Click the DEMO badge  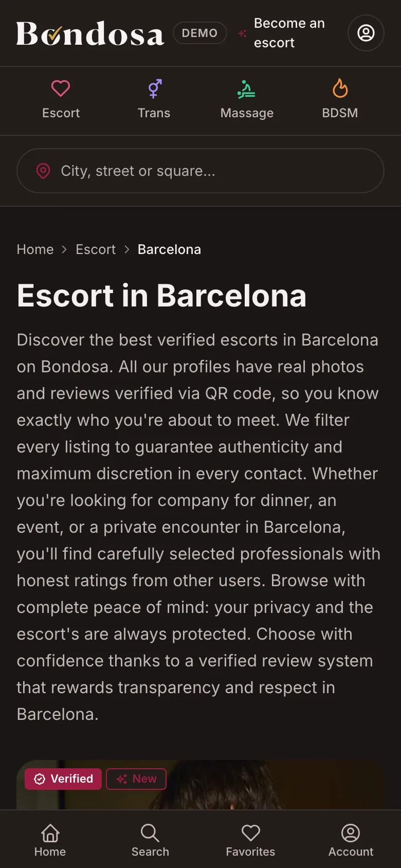click(x=200, y=33)
